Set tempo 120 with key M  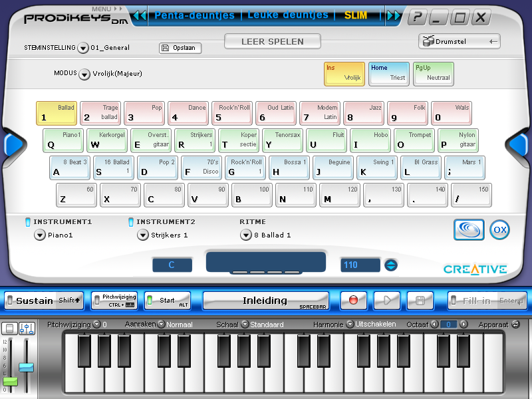tap(340, 195)
